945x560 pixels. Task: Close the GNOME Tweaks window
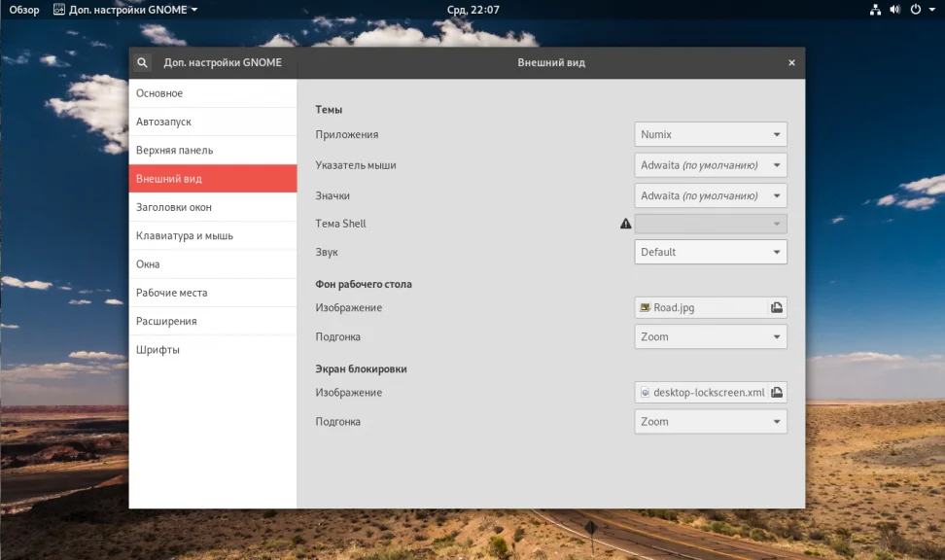point(791,62)
